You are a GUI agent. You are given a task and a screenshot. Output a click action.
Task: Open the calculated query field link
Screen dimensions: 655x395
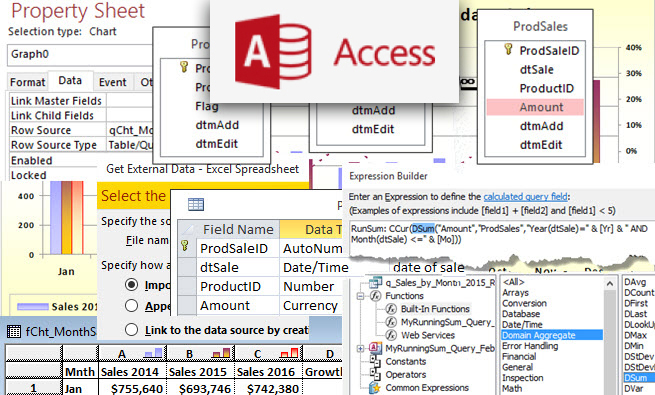pos(526,197)
